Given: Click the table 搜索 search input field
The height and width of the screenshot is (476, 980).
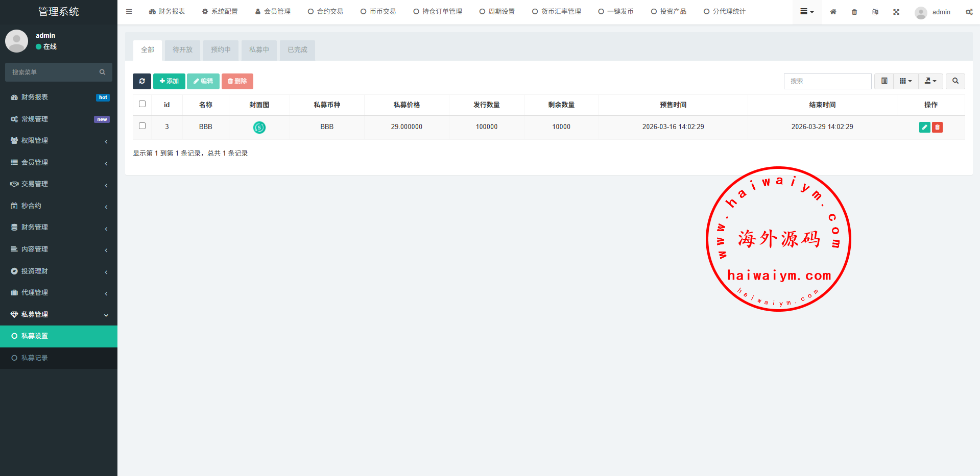Looking at the screenshot, I should pyautogui.click(x=827, y=81).
